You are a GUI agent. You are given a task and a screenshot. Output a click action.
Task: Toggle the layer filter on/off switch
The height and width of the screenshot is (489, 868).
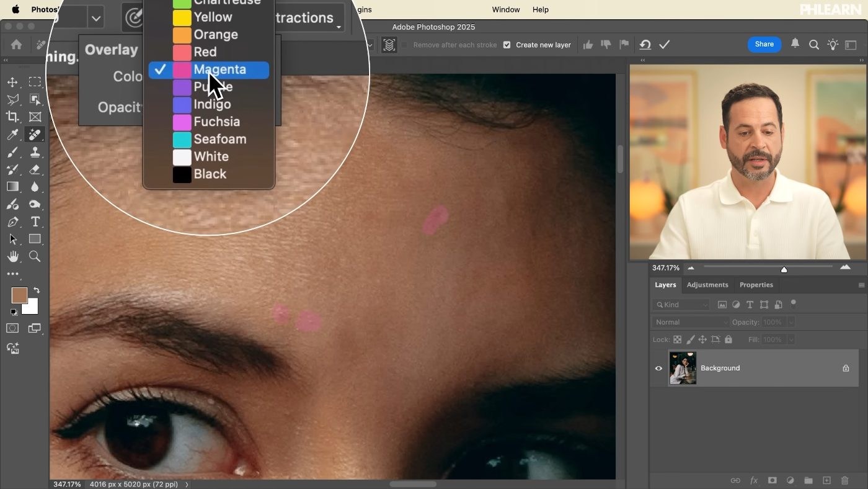793,303
